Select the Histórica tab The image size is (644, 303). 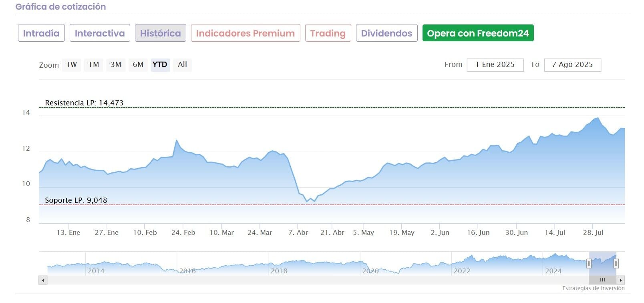click(160, 33)
